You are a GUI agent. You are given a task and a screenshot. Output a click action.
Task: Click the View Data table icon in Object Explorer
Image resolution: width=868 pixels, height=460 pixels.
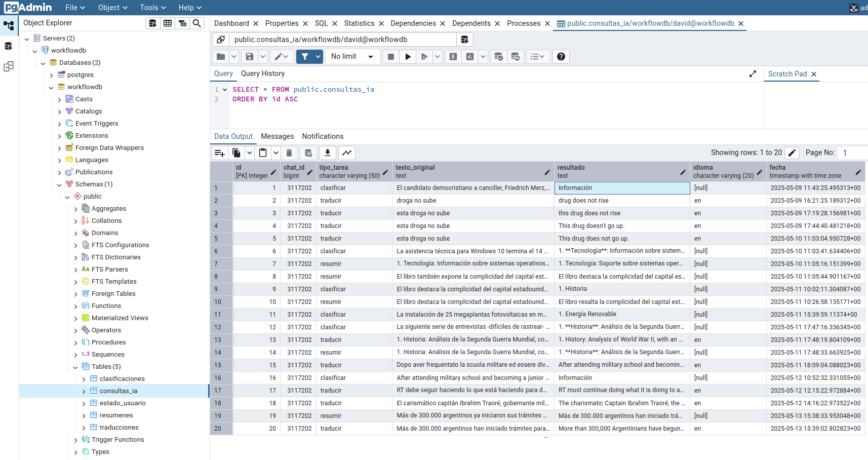168,23
